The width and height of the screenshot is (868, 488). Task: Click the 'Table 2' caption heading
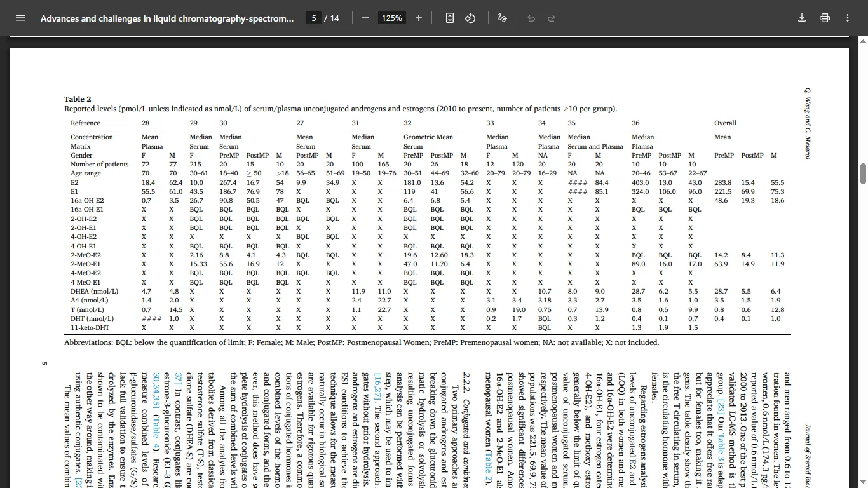(78, 99)
